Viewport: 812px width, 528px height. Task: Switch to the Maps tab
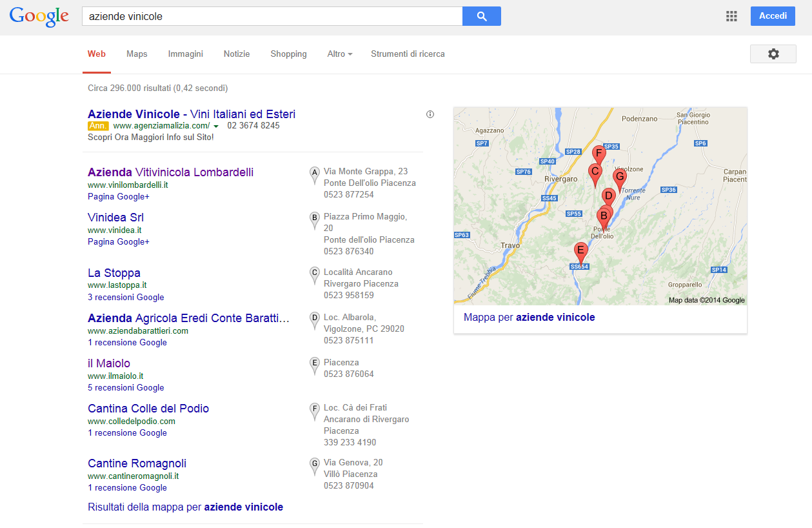coord(137,54)
